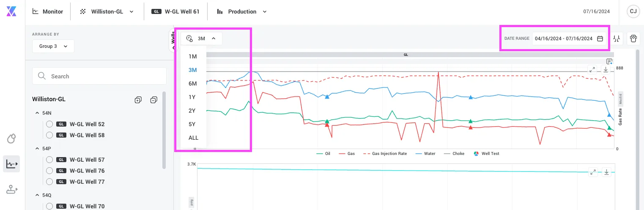The height and width of the screenshot is (210, 644).
Task: Click the GL badge beside W-GL Well 61
Action: click(x=156, y=12)
